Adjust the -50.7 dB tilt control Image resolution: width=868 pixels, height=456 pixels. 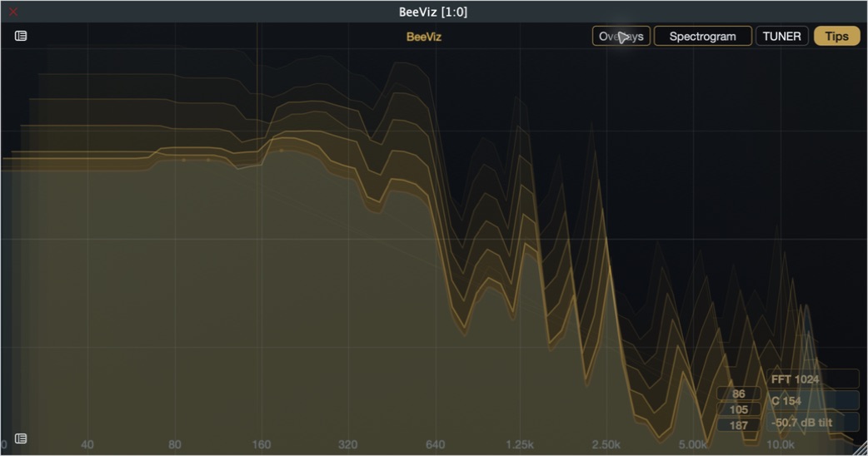tap(813, 422)
